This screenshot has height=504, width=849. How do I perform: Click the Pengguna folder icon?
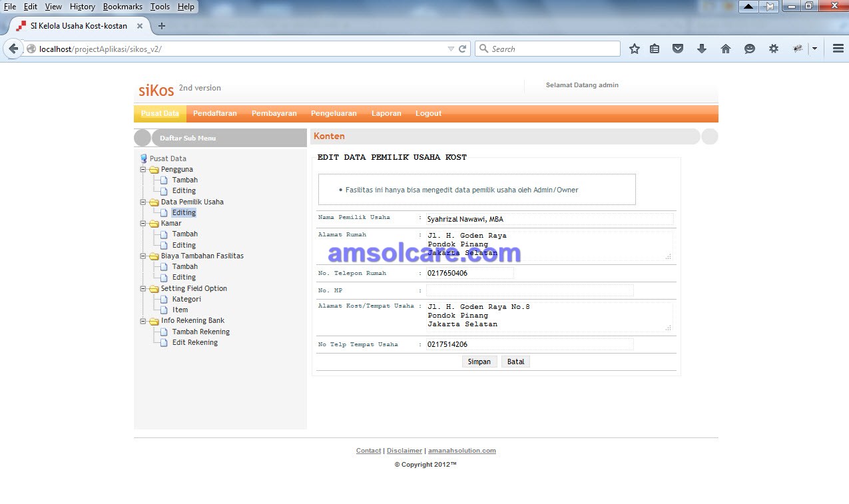point(154,169)
